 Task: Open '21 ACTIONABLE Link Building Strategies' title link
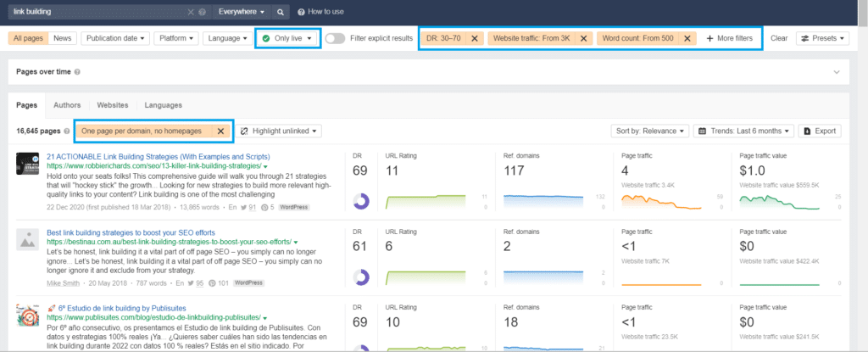159,156
